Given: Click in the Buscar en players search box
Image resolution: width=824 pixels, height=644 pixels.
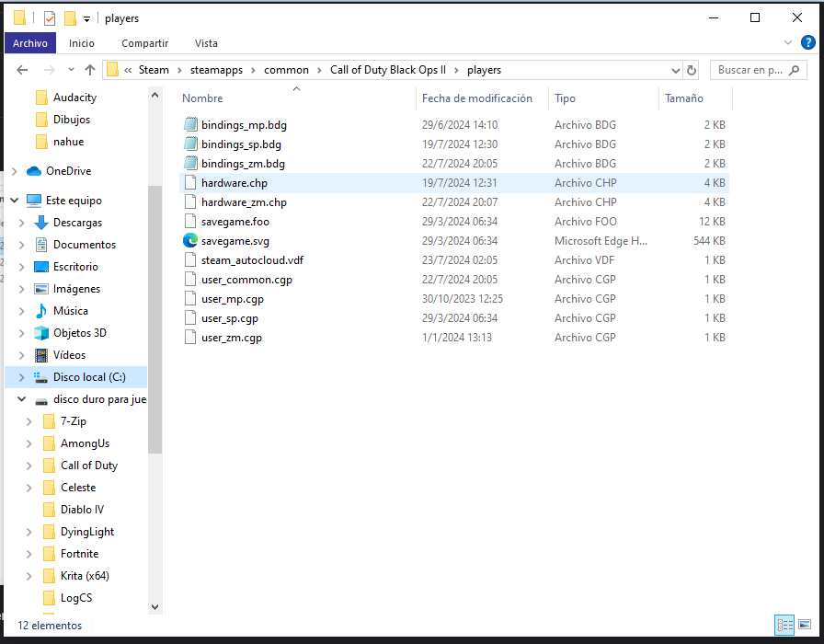Looking at the screenshot, I should click(x=759, y=70).
